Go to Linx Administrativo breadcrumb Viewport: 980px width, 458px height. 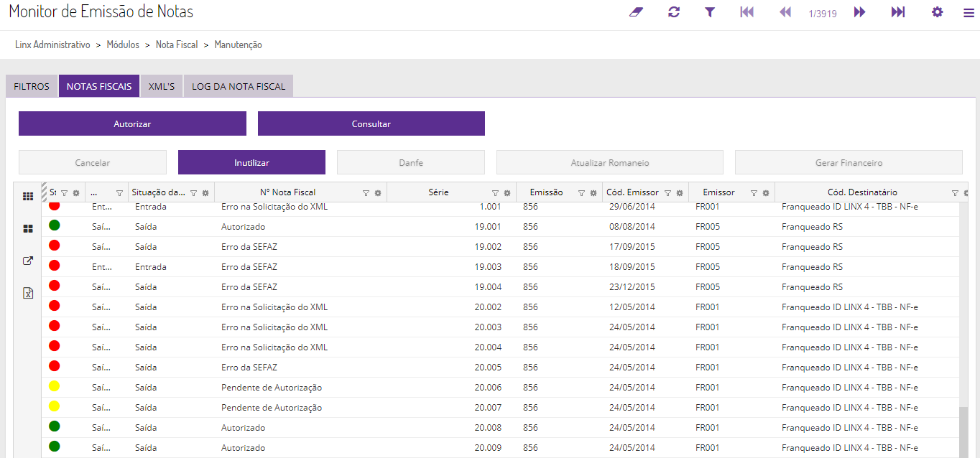click(52, 45)
